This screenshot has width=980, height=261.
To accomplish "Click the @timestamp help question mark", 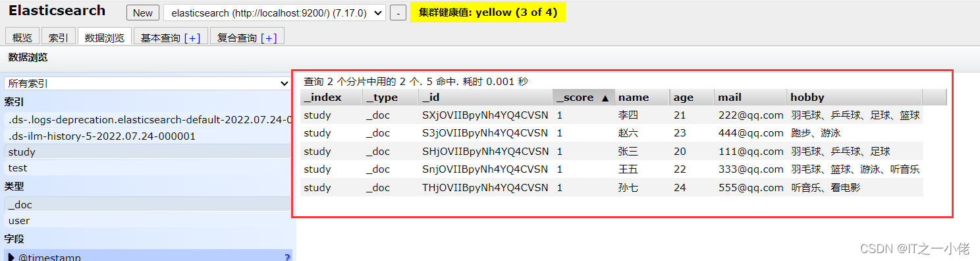I will (x=287, y=257).
